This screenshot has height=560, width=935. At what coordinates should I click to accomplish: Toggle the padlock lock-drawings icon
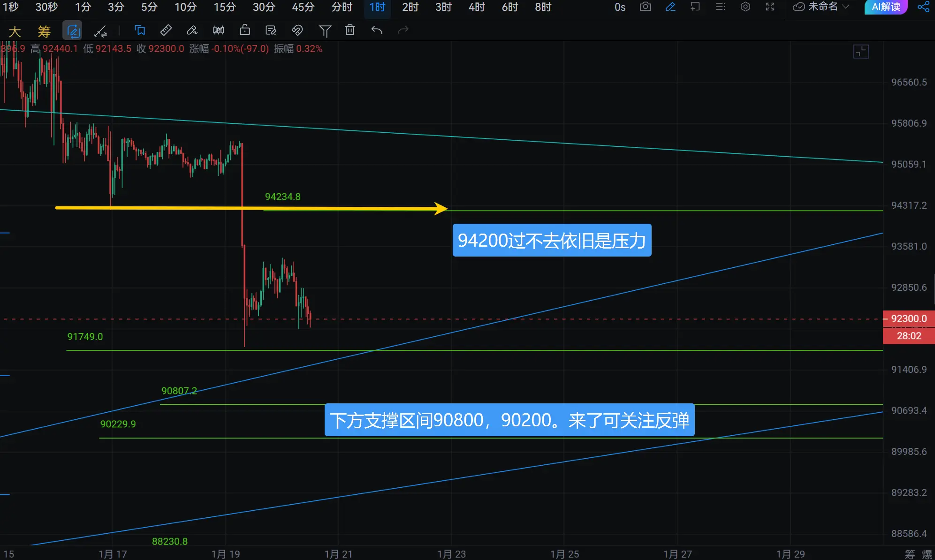(x=244, y=31)
